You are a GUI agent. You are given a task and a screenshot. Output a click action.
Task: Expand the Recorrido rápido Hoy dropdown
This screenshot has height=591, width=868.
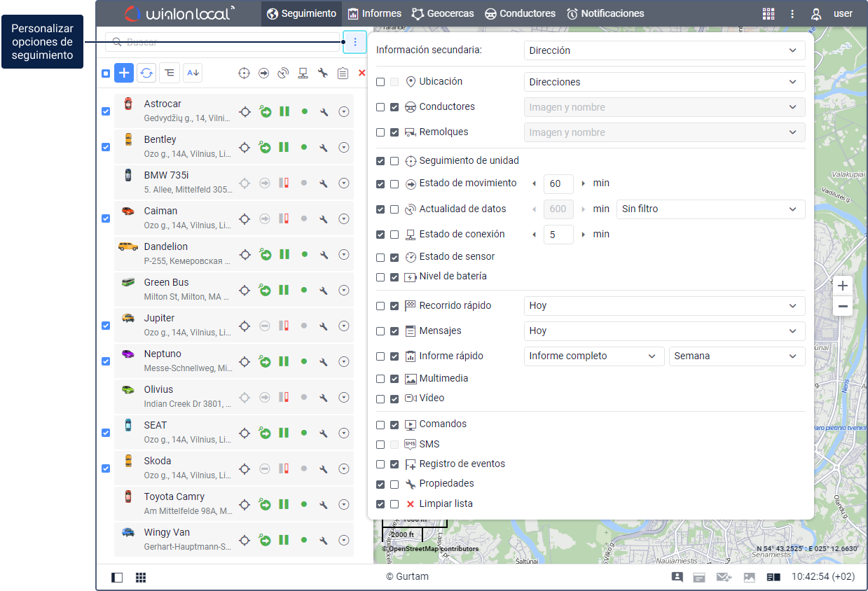tap(664, 306)
